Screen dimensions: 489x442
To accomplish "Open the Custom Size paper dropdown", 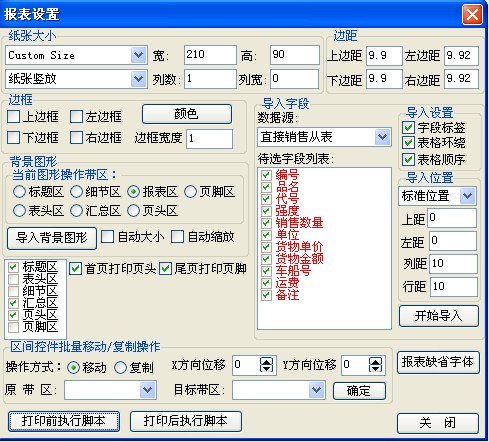I will click(138, 55).
